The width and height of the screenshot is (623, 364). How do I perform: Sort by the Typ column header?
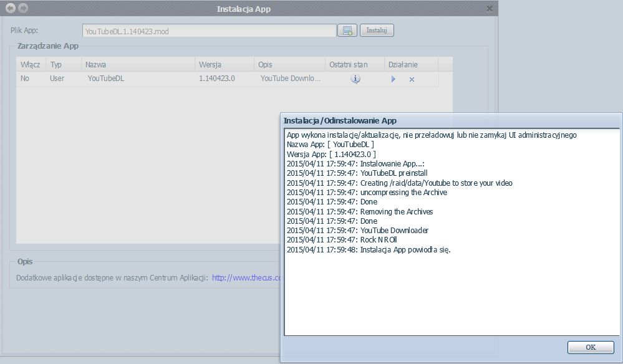coord(63,64)
